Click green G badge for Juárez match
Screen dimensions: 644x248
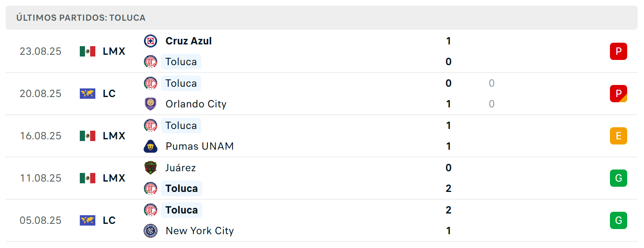coord(619,178)
